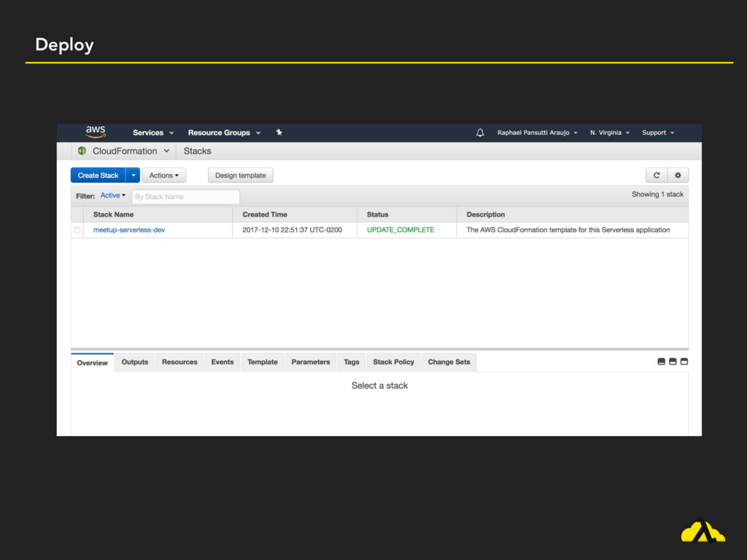This screenshot has width=747, height=560.
Task: Focus the By Stack Name filter field
Action: (186, 197)
